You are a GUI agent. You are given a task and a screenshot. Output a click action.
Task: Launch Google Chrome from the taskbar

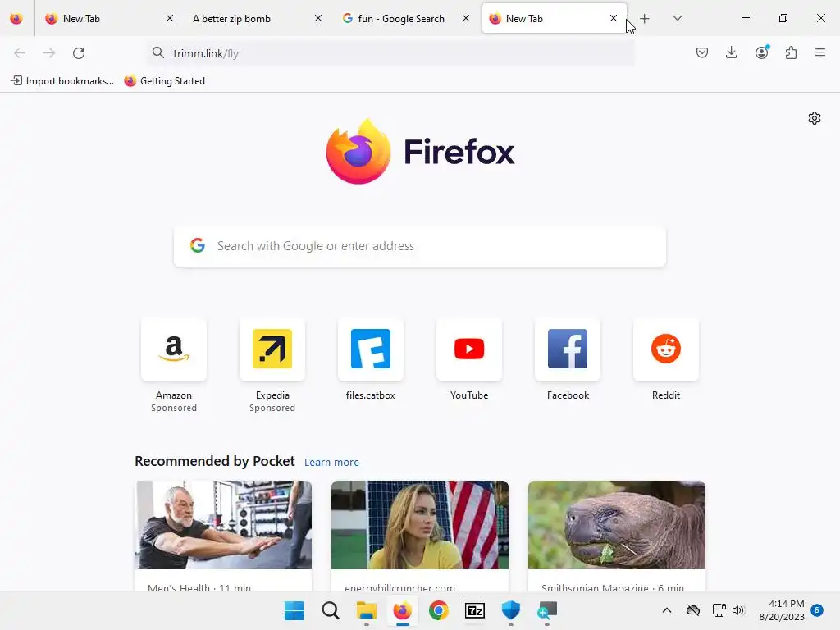click(439, 610)
